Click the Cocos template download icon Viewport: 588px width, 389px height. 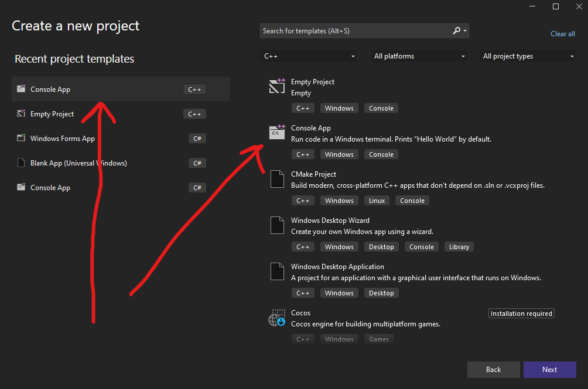coord(277,318)
